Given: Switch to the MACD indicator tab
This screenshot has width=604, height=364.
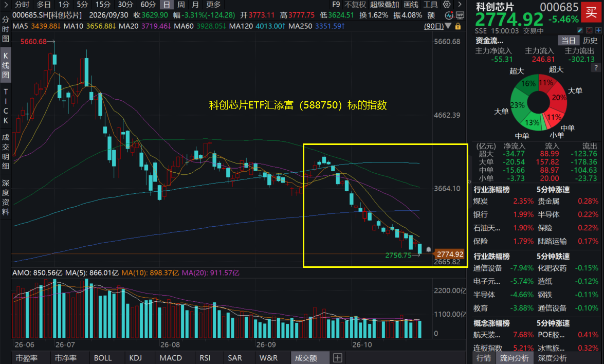Looking at the screenshot, I should [171, 358].
